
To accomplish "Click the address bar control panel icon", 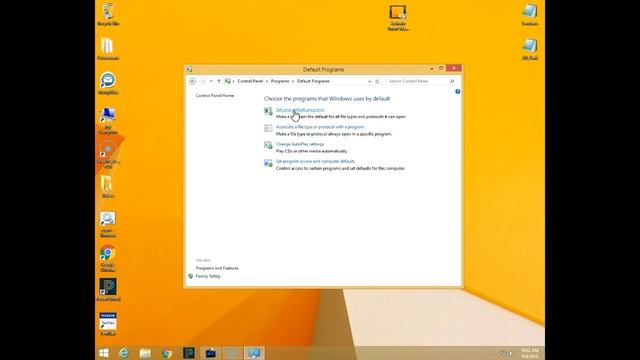I will (x=228, y=81).
